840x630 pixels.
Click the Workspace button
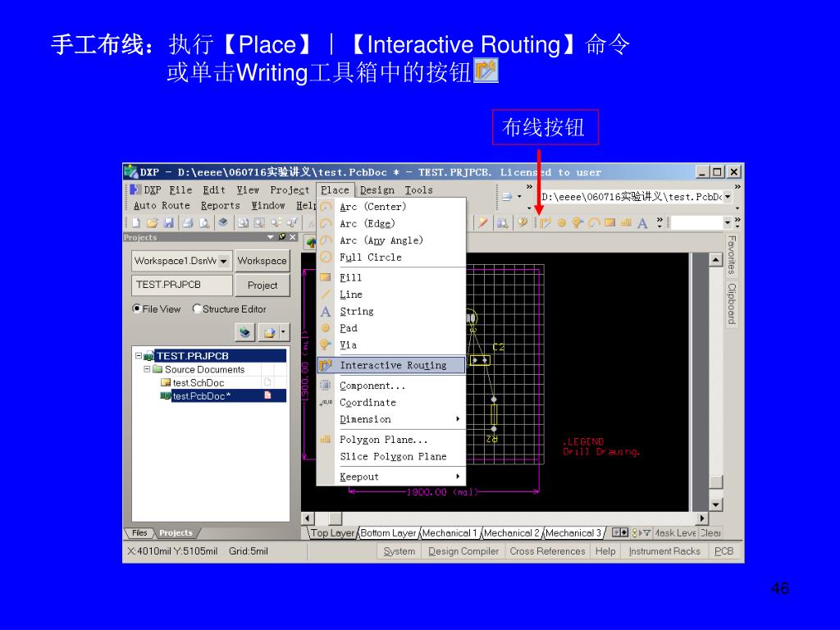[x=262, y=262]
